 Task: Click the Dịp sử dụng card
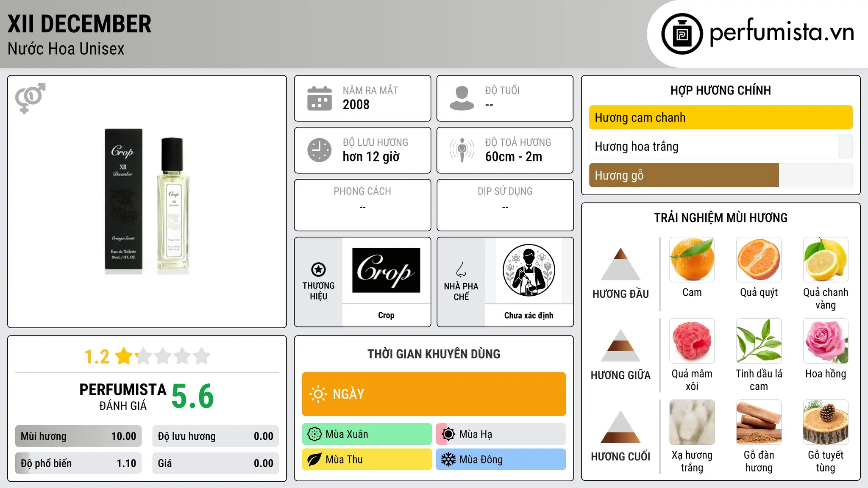click(505, 205)
